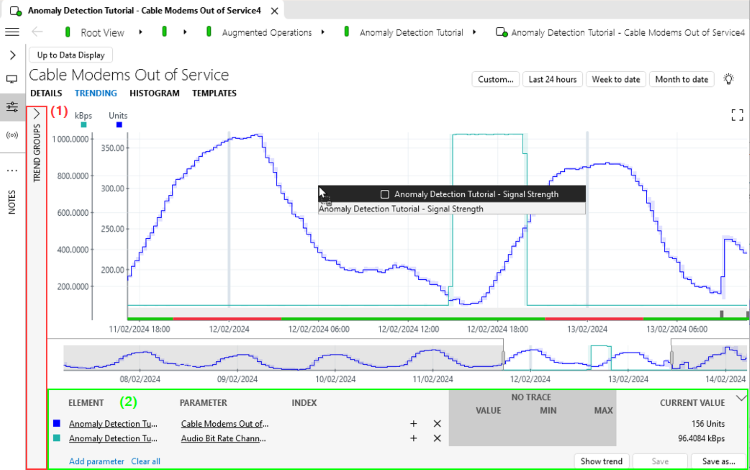The width and height of the screenshot is (750, 470).
Task: Click the back navigation arrow
Action: coord(37,32)
